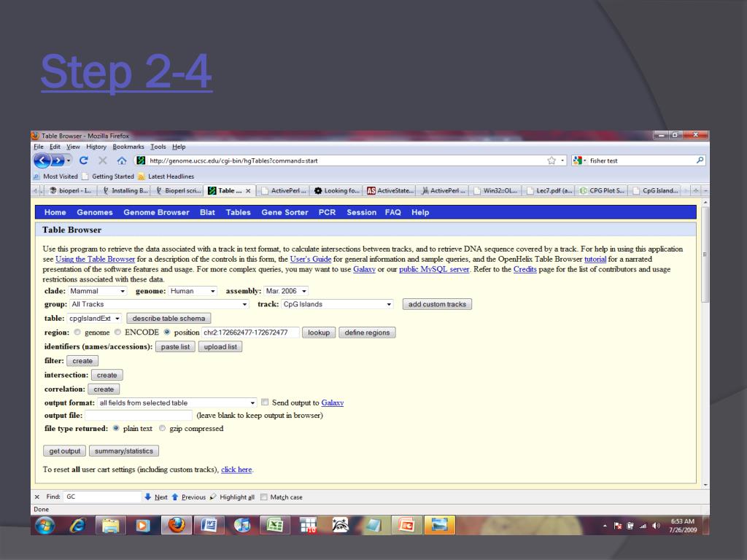
Task: Open the Using the Table Browser link
Action: coord(96,259)
